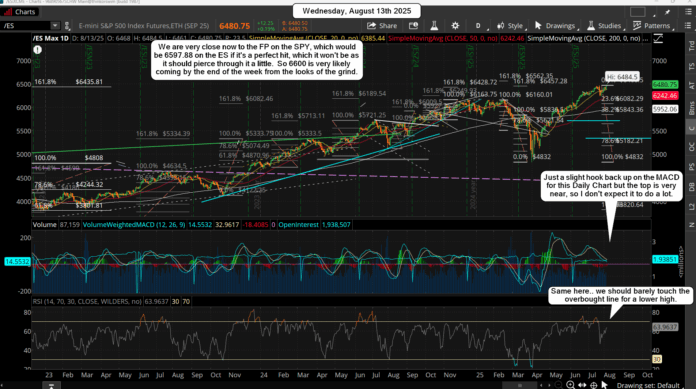Open the L2 sidebar tab
The width and height of the screenshot is (696, 389).
pyautogui.click(x=691, y=206)
